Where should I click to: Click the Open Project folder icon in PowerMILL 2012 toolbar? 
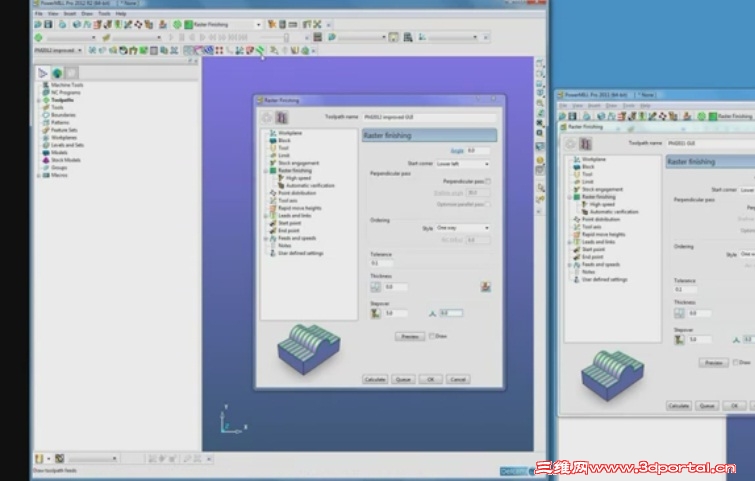(x=38, y=24)
